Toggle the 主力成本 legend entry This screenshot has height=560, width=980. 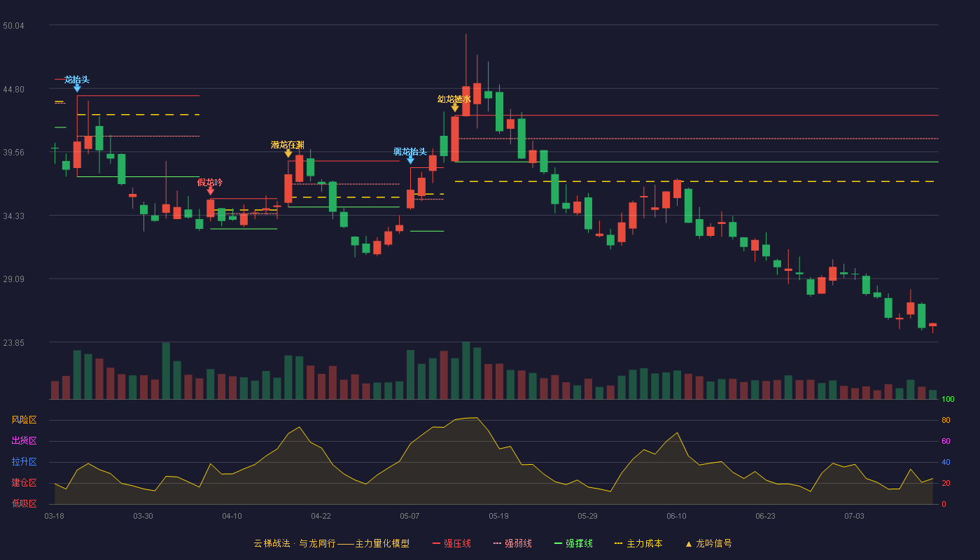[638, 543]
